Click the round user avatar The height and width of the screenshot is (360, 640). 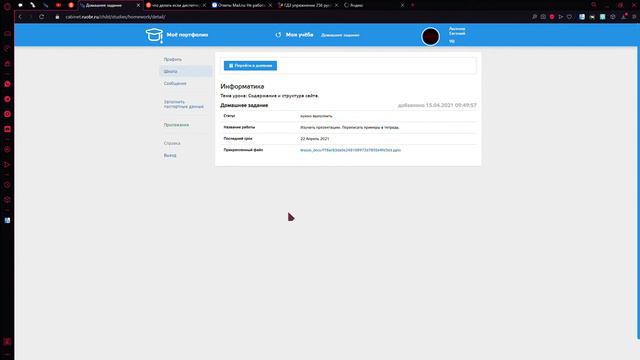point(430,37)
